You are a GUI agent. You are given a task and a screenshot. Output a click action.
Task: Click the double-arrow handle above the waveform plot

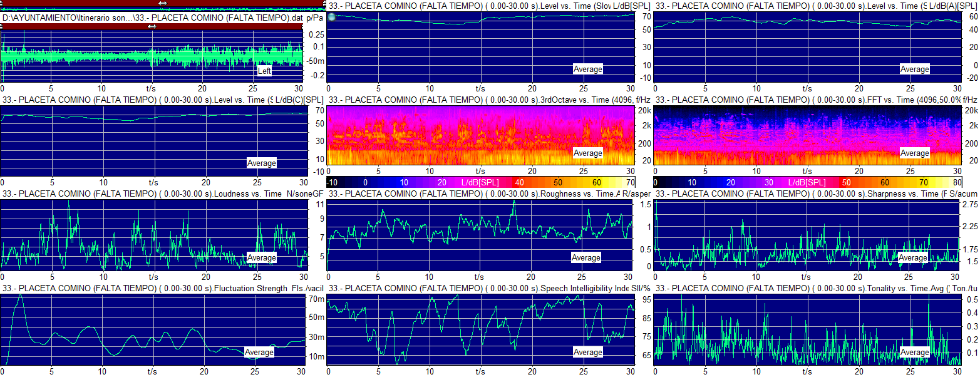point(152,26)
